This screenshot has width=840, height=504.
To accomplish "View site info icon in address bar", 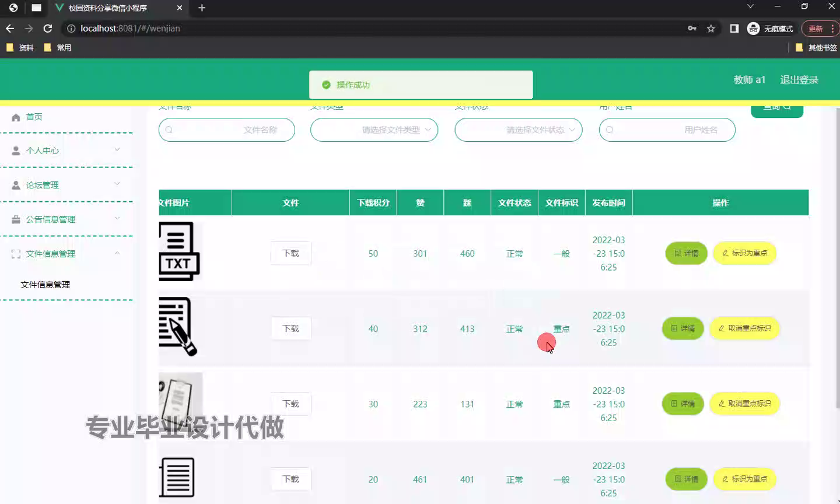I will [x=71, y=28].
